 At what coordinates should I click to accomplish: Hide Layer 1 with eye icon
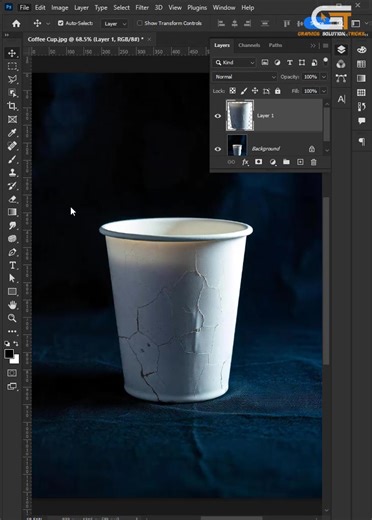pos(218,116)
